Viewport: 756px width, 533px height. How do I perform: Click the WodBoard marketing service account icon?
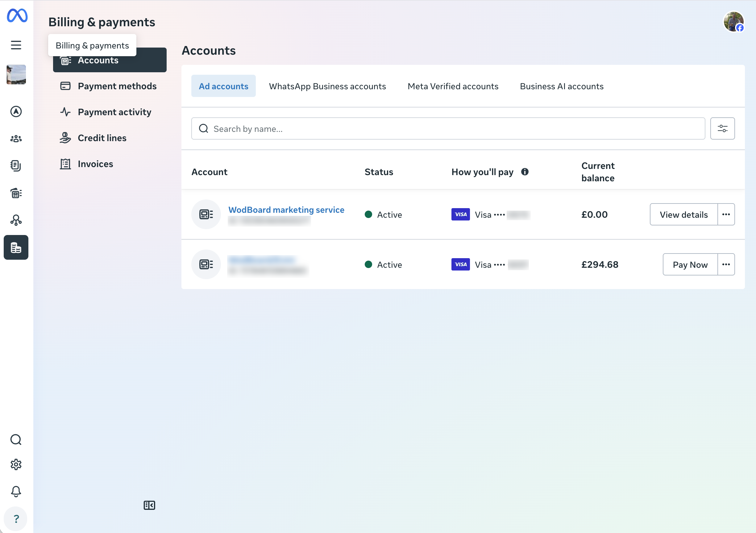tap(206, 214)
